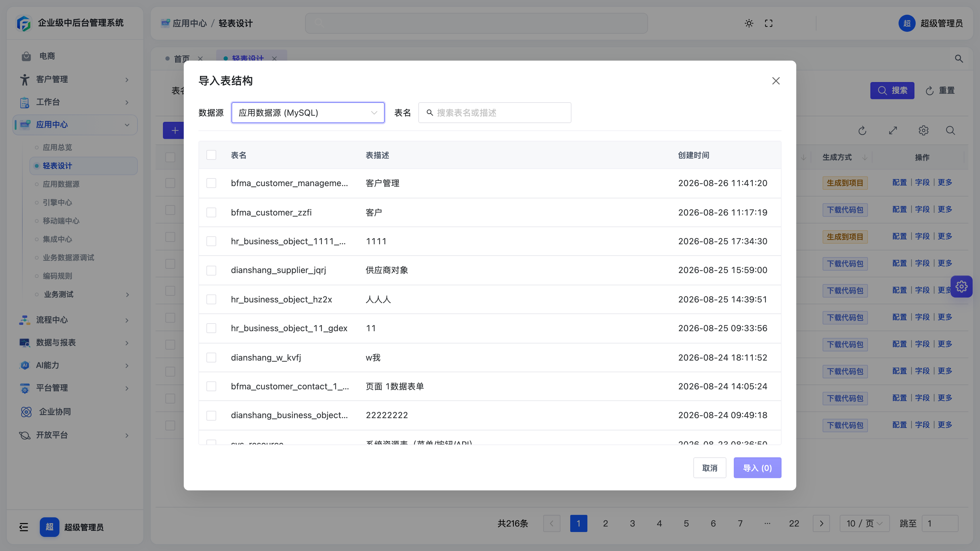The width and height of the screenshot is (980, 551).
Task: Select 移动端中心 in sidebar
Action: pyautogui.click(x=83, y=221)
